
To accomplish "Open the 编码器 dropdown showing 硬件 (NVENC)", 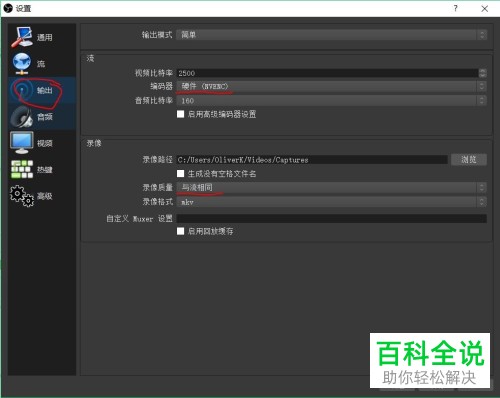I will (332, 86).
